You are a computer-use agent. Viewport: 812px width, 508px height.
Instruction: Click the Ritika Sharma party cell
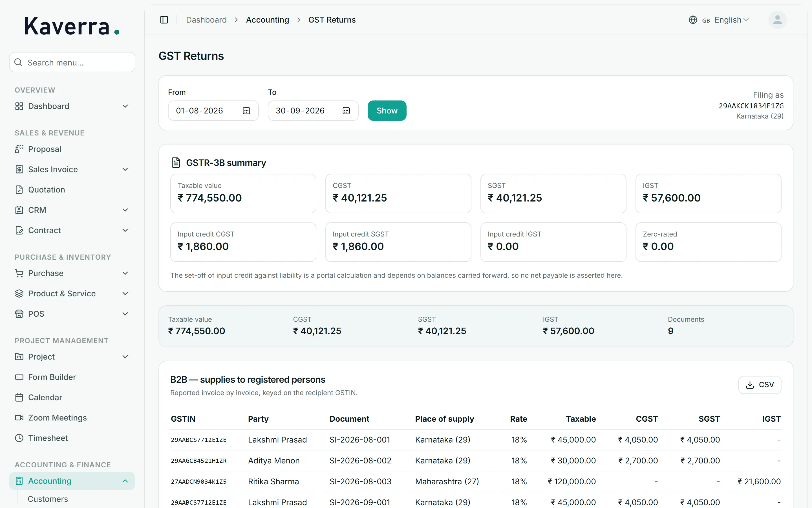tap(273, 481)
